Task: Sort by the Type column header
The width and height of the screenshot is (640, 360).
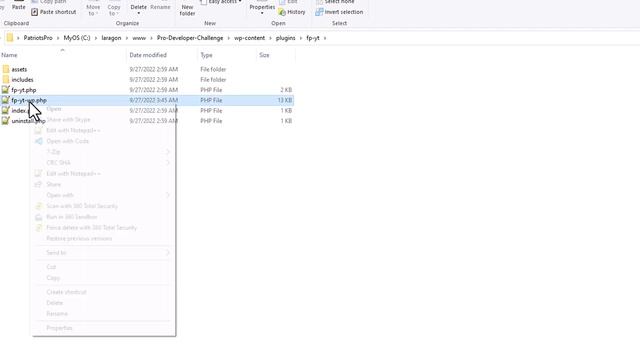Action: [206, 55]
